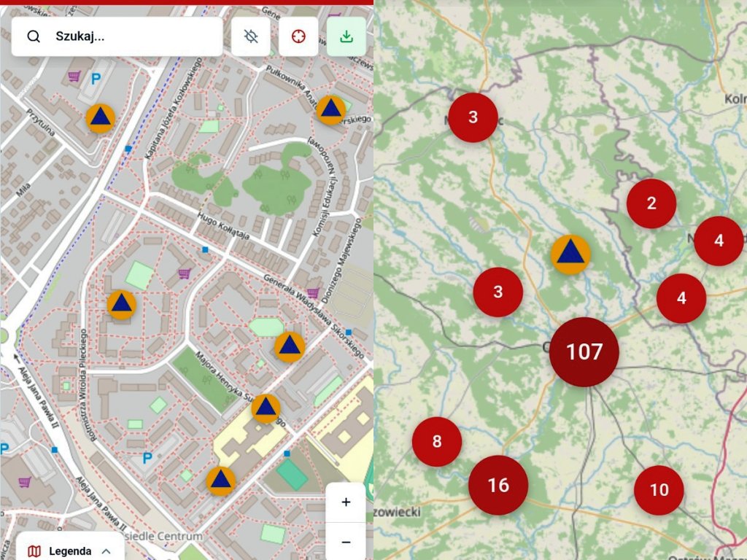This screenshot has width=747, height=560.
Task: Open the Legenda panel
Action: (69, 551)
